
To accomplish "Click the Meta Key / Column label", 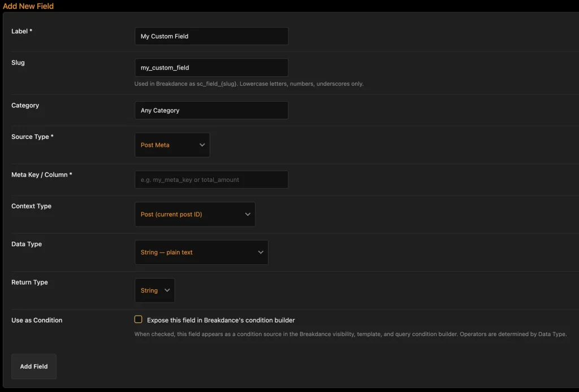I will [x=42, y=175].
